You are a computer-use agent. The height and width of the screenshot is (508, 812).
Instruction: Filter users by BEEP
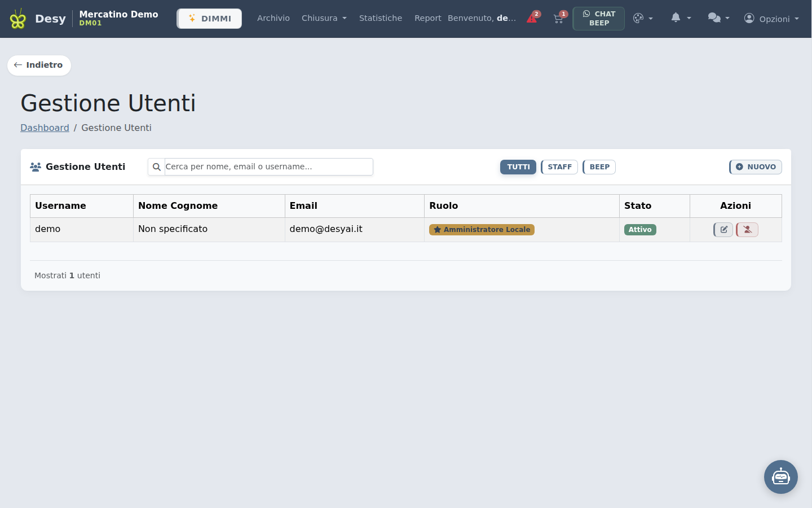click(599, 167)
